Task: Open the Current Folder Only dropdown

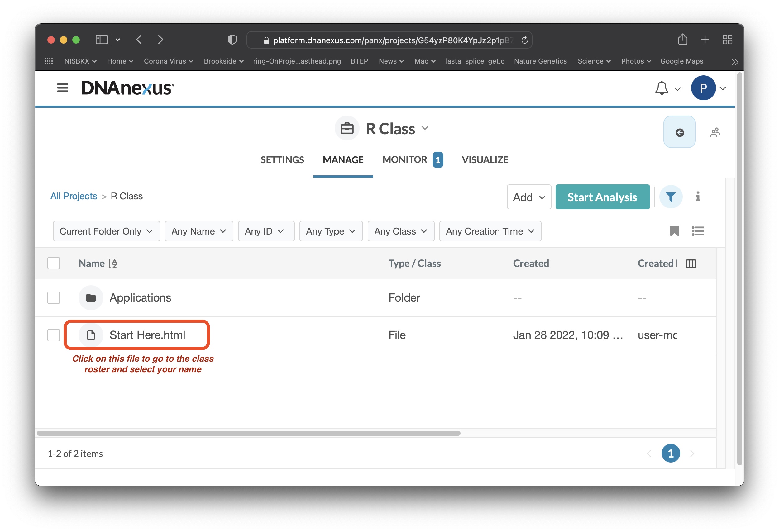Action: point(106,231)
